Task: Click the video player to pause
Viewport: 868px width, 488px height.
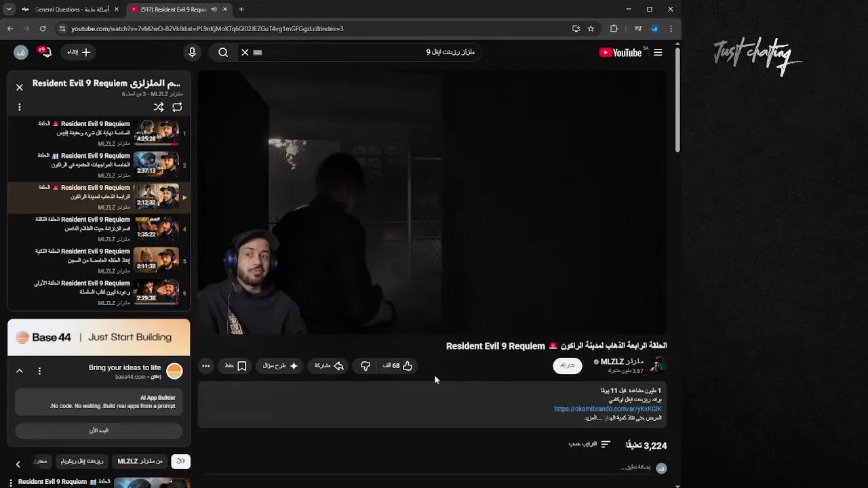Action: click(x=432, y=203)
